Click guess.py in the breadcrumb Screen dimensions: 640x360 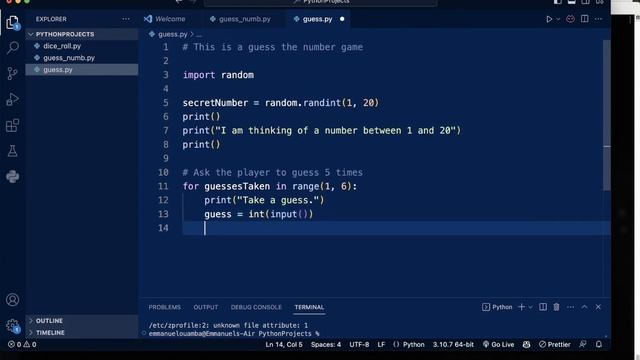(x=172, y=34)
